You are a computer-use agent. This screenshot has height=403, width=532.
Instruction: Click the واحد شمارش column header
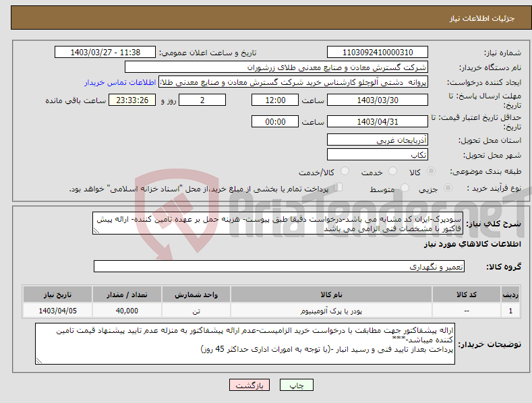(x=196, y=294)
